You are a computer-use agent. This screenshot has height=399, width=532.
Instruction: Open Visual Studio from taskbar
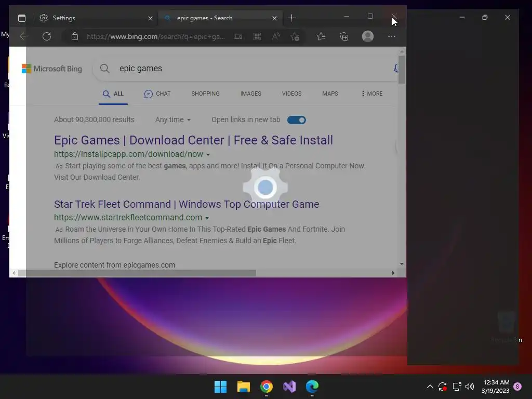(289, 387)
